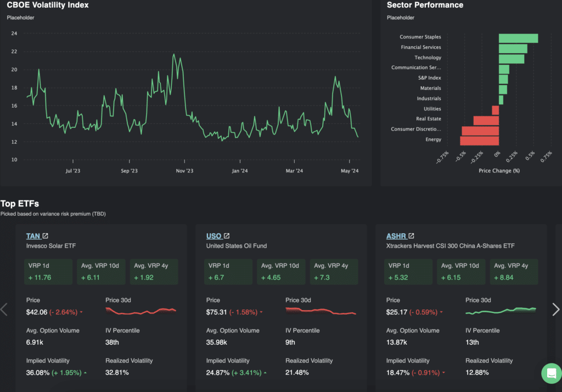Select the Technology sector bar
The height and width of the screenshot is (392, 562).
coord(512,59)
